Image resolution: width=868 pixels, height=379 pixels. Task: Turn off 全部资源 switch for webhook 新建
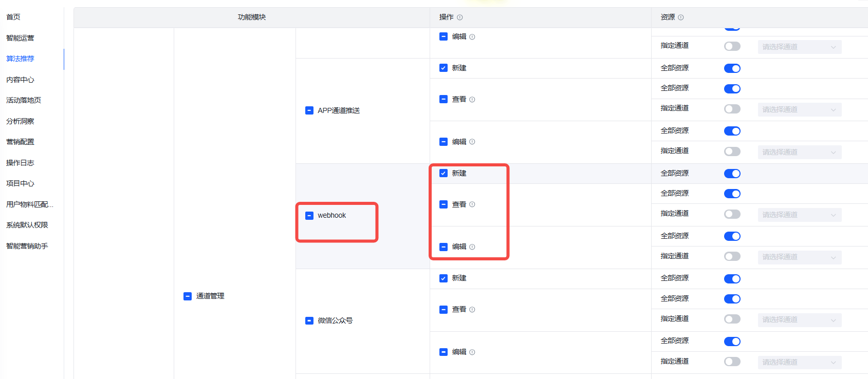pos(732,174)
